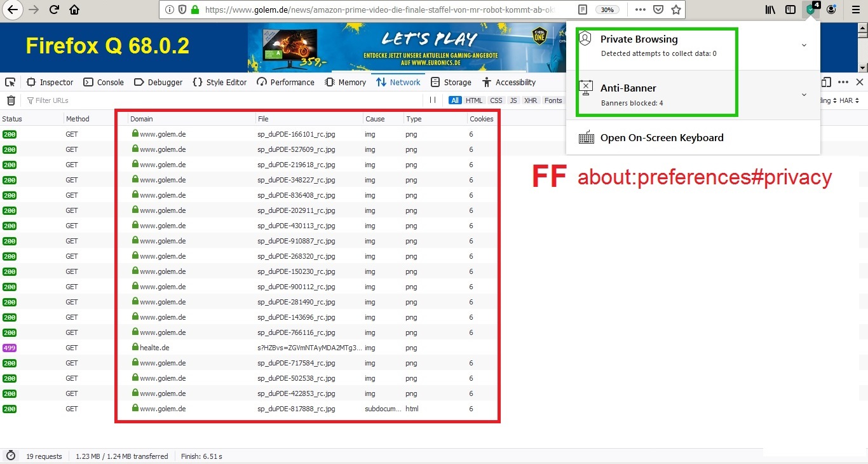This screenshot has height=464, width=868.
Task: Click the page scrollbar's down arrow
Action: point(862,67)
